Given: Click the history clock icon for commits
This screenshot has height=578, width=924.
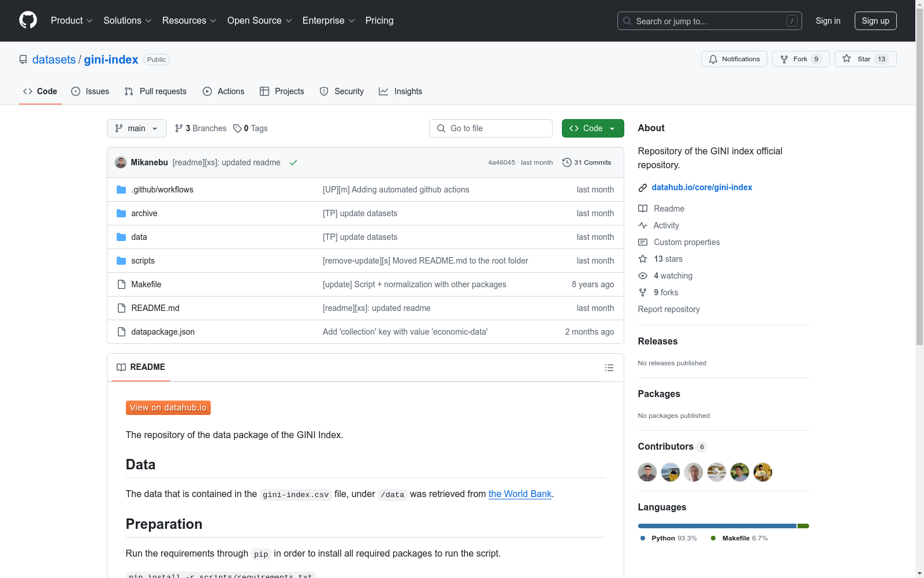Looking at the screenshot, I should coord(567,162).
